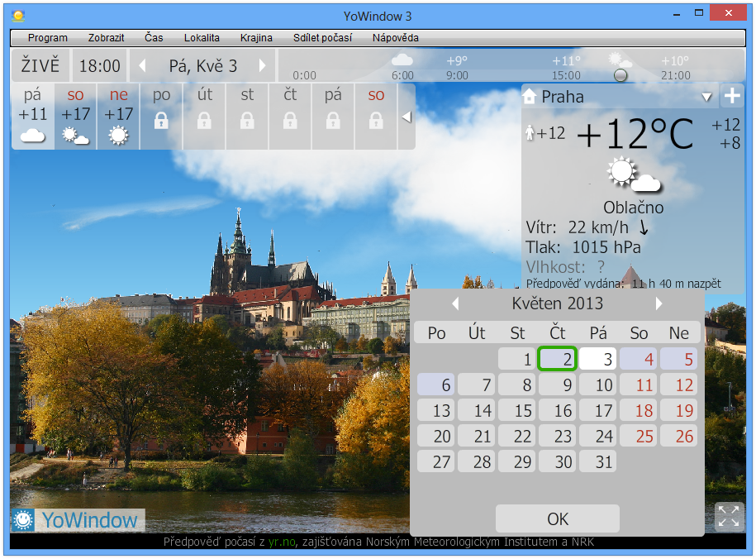The width and height of the screenshot is (756, 559).
Task: Open the Program menu
Action: 47,38
